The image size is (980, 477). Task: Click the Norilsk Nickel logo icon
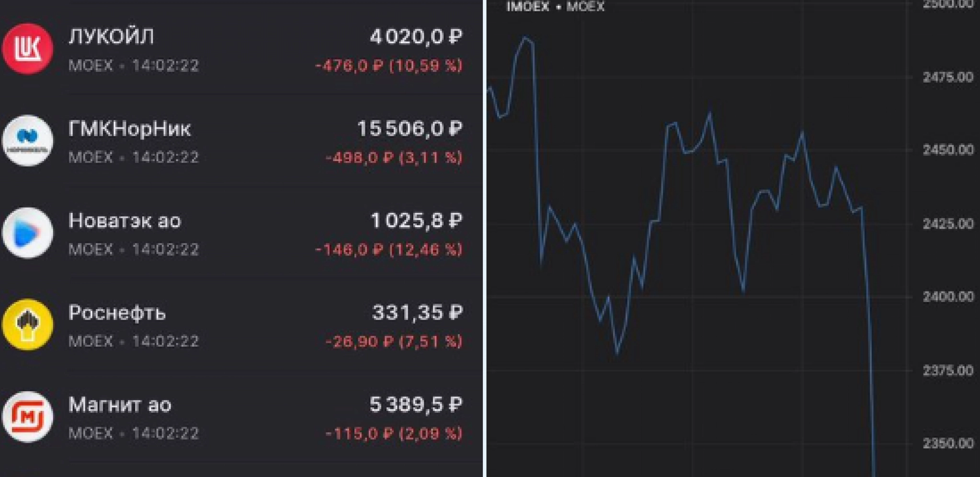click(27, 140)
